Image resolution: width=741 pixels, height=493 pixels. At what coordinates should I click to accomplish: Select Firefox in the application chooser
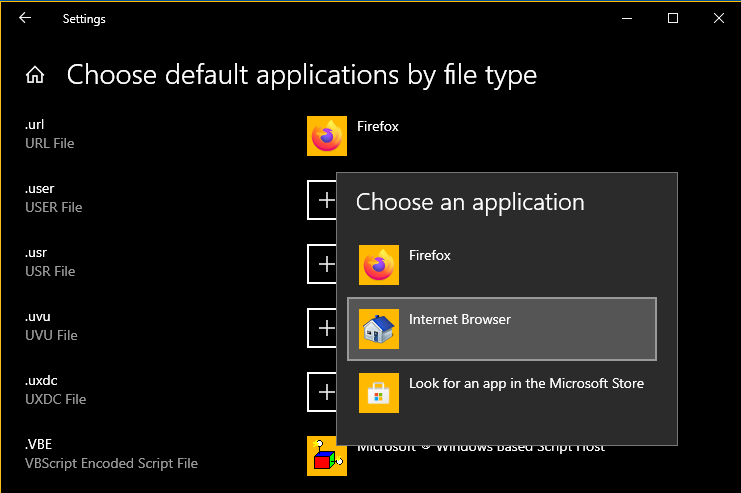(502, 265)
